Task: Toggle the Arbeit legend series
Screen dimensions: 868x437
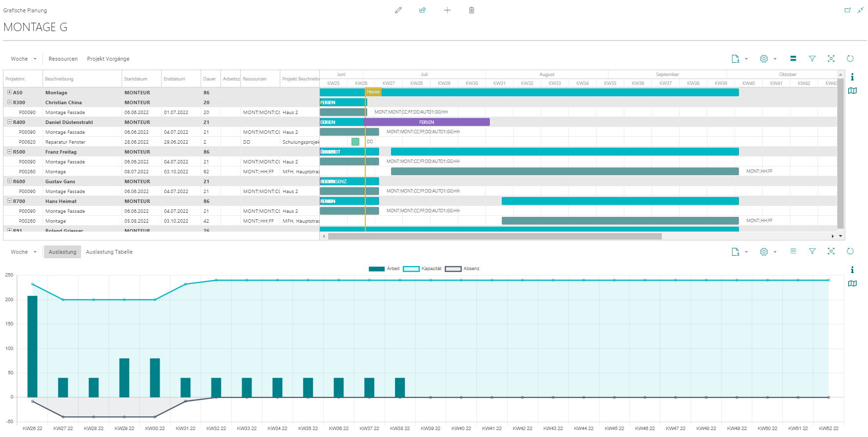Action: 384,269
